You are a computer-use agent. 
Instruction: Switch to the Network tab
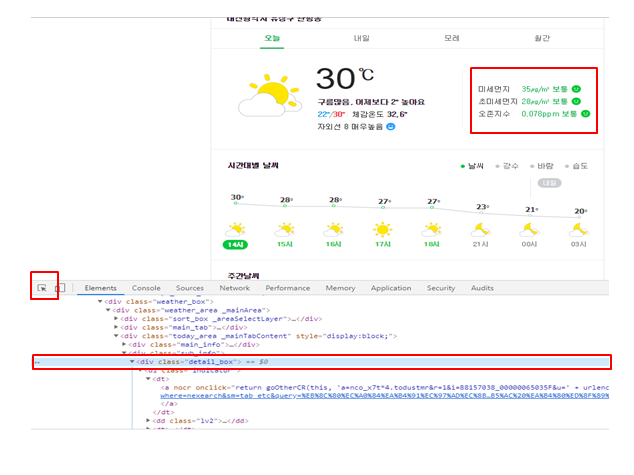click(x=235, y=288)
